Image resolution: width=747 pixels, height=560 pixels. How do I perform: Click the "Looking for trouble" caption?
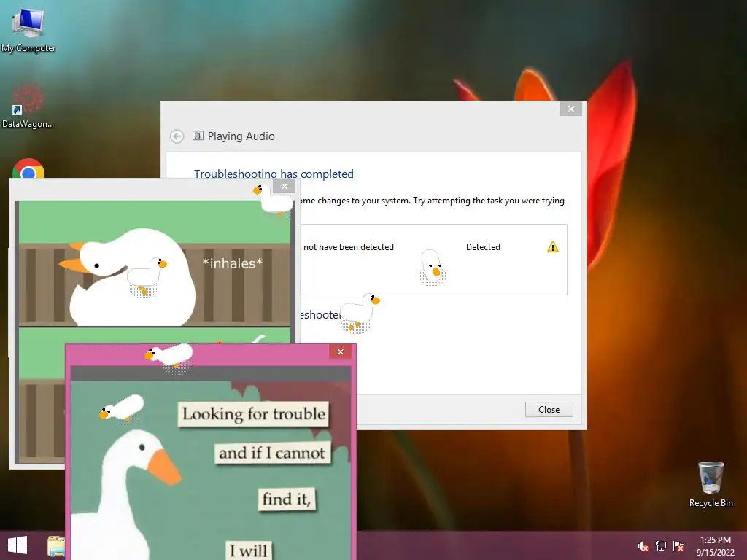tap(254, 414)
